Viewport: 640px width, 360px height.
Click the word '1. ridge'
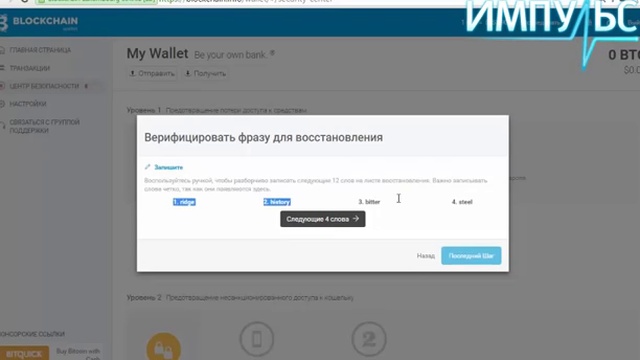[184, 202]
